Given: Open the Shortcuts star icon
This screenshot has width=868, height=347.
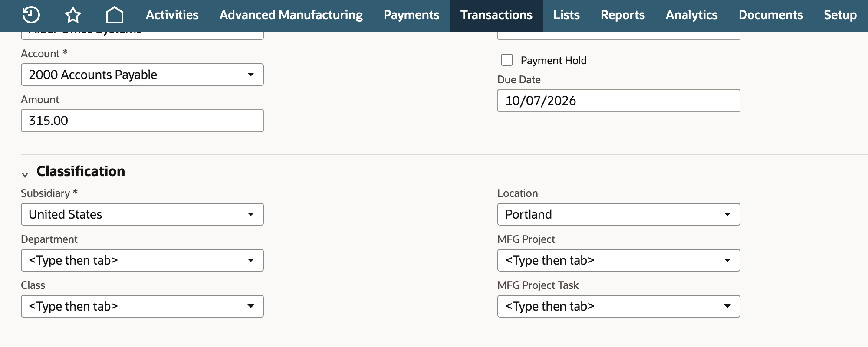Looking at the screenshot, I should click(73, 15).
